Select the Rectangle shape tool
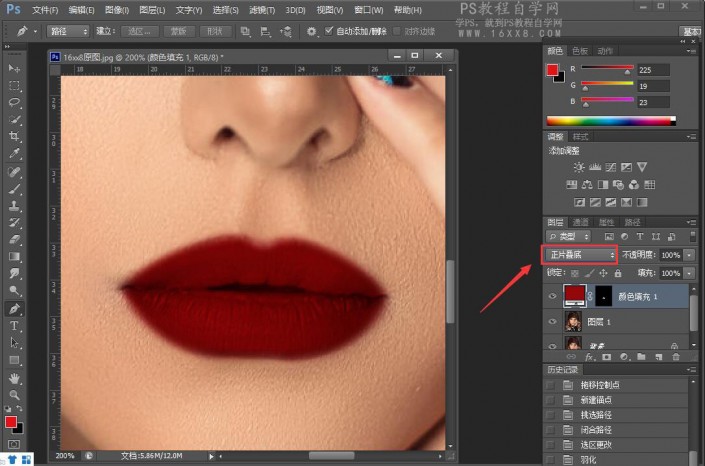The width and height of the screenshot is (705, 466). [x=14, y=360]
